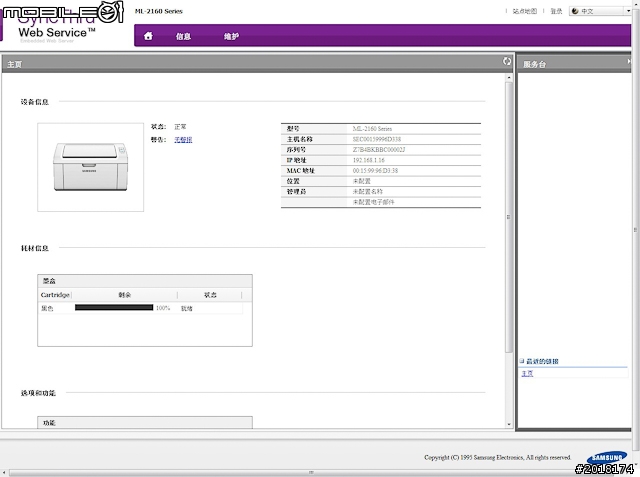Image resolution: width=640 pixels, height=477 pixels.
Task: Select the IP address value 192.168.1.16
Action: click(x=369, y=160)
